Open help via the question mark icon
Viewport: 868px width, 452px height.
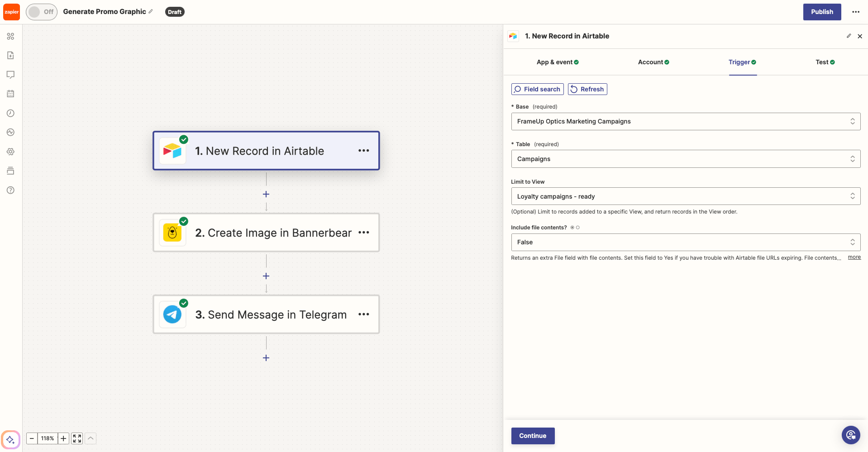10,190
